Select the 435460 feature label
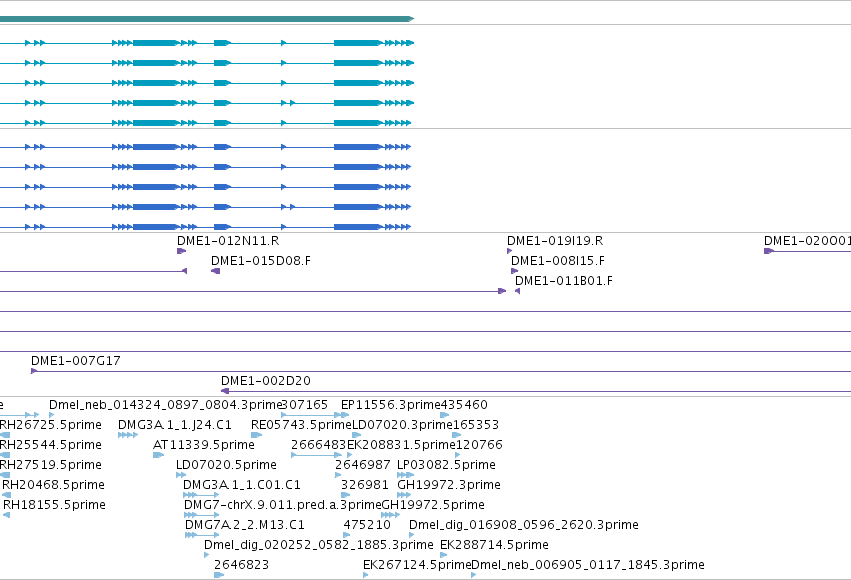851x580 pixels. 464,405
